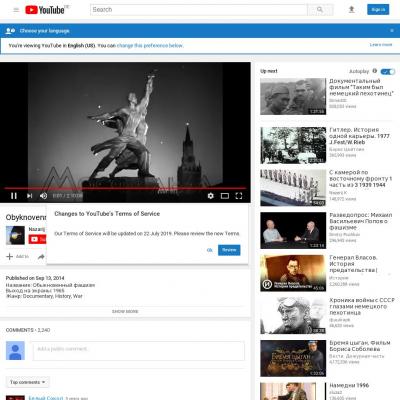
Task: Open 'Разведопрос' video thumbnail
Action: (x=293, y=230)
